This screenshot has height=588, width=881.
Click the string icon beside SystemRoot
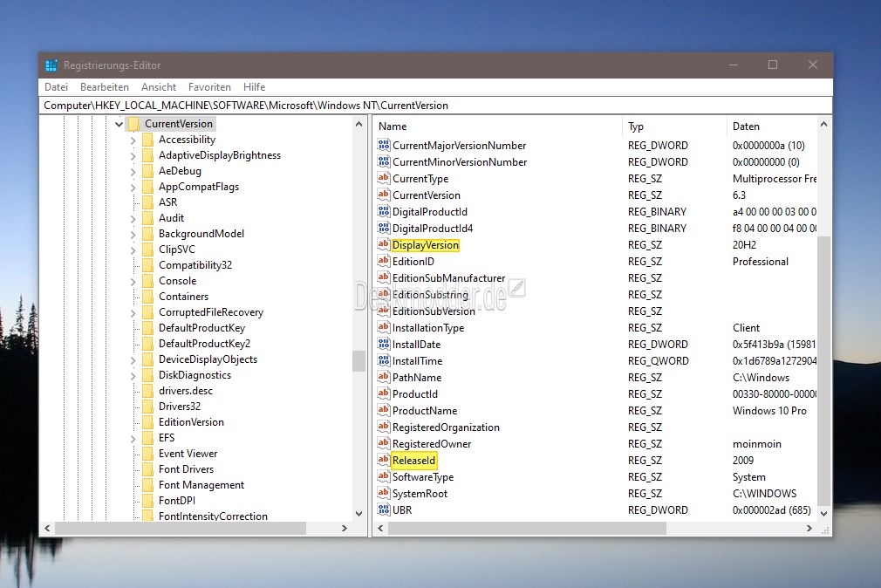(x=384, y=493)
